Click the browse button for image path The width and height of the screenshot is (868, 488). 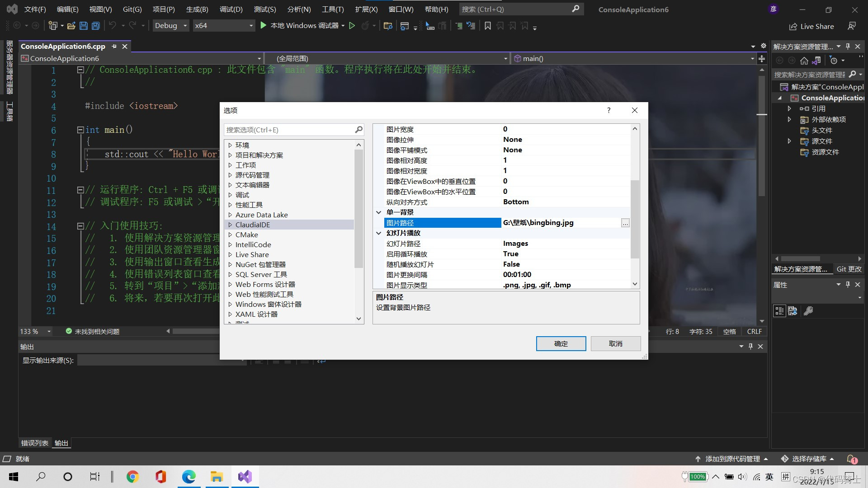[625, 223]
